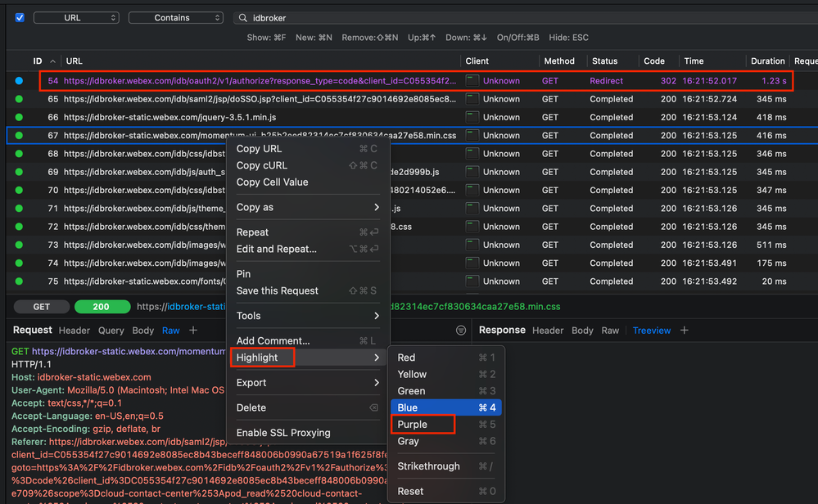Click the client app icon in row 71
Screen dimensions: 818x504
pos(472,209)
